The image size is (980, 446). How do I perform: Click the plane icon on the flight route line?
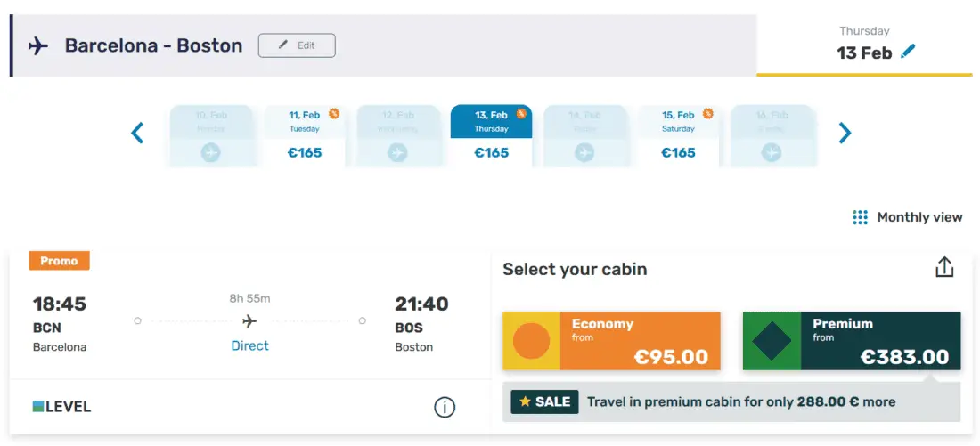(249, 320)
